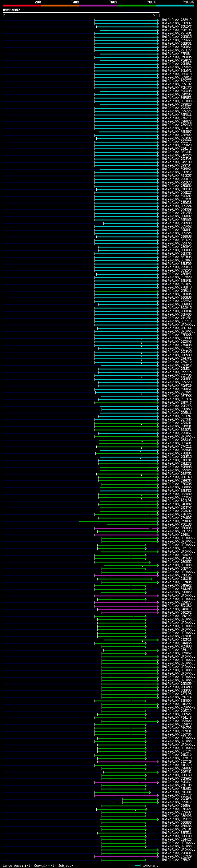197x868 pixels.
Task: Click the hit label UniRef100_Q38903
Action: (176, 410)
